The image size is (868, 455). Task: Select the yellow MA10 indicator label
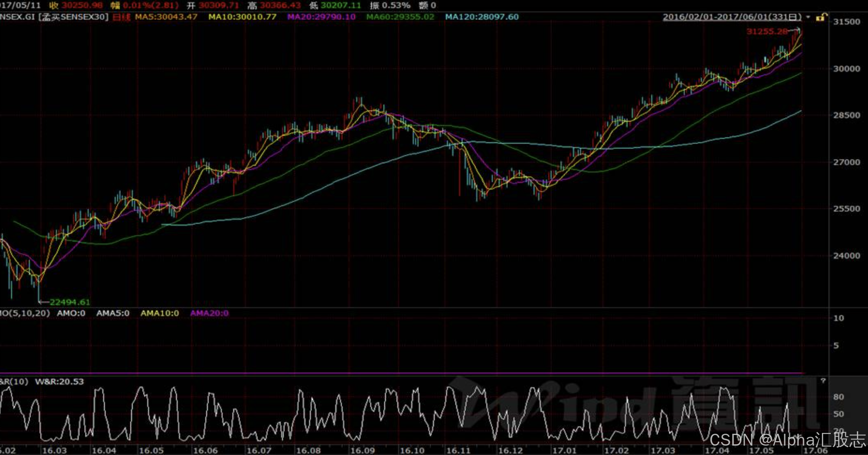coord(242,17)
